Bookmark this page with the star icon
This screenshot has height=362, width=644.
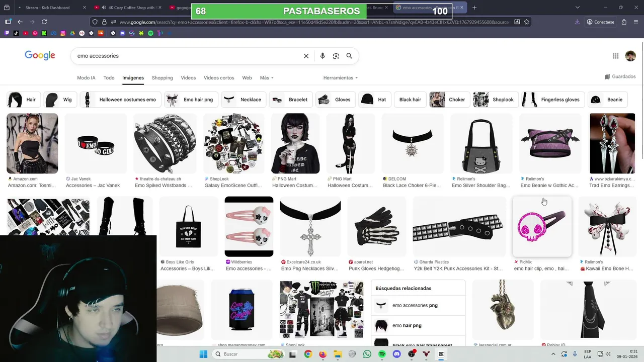pos(527,22)
